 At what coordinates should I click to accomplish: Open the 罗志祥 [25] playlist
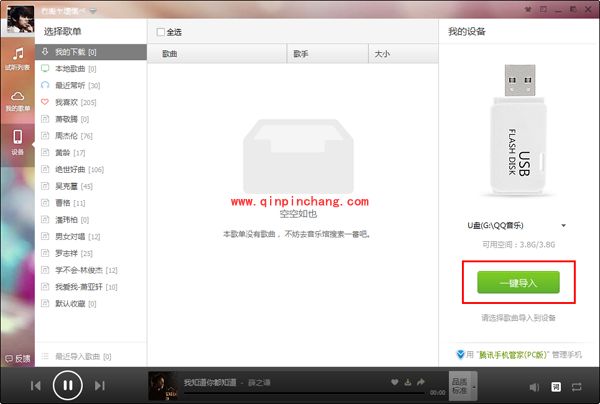tap(91, 253)
